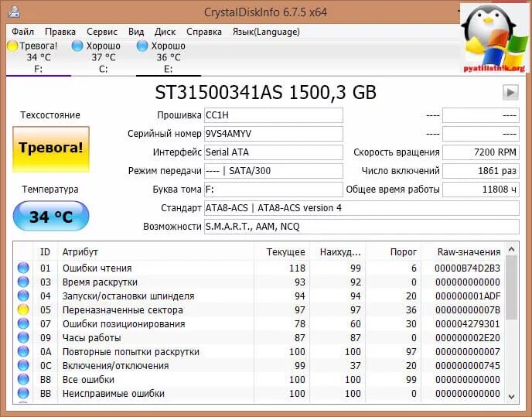Image resolution: width=532 pixels, height=417 pixels.
Task: Click the Интерфейс field Serial ATA
Action: point(274,152)
